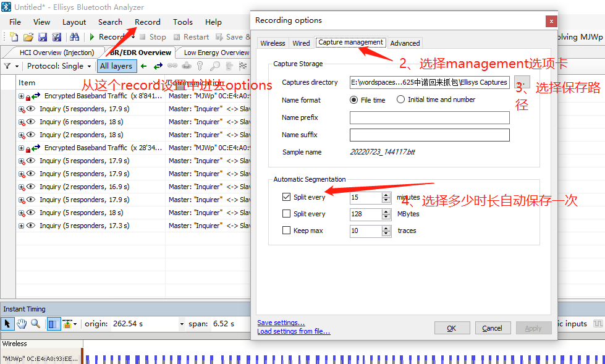Click the green left arrow navigation icon
Viewport: 605px width, 364px height.
(x=144, y=66)
